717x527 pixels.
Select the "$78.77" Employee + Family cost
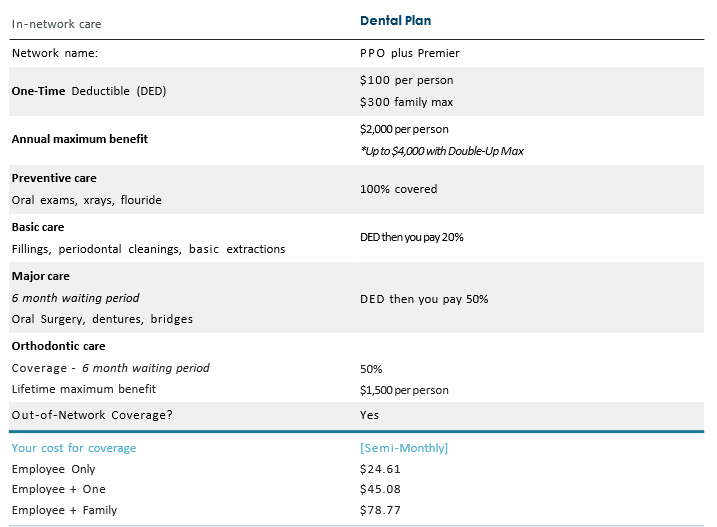tap(379, 510)
